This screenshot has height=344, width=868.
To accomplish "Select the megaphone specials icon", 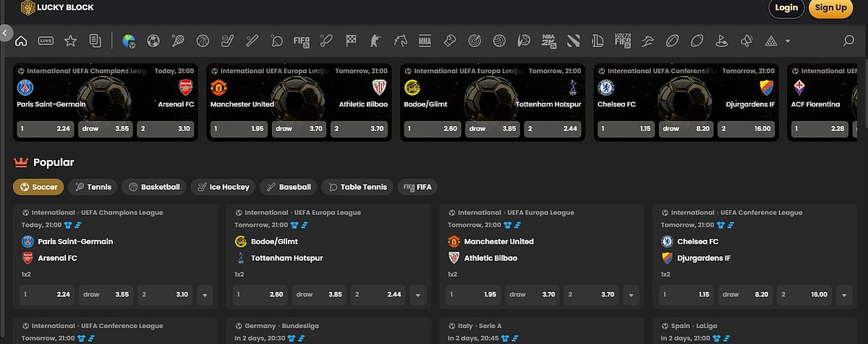I will pos(746,41).
